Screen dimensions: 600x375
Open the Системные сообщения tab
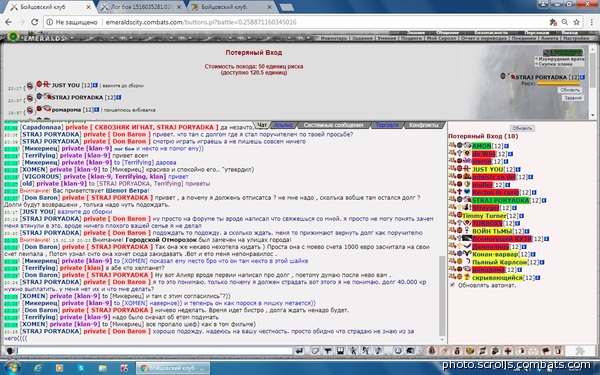click(333, 125)
